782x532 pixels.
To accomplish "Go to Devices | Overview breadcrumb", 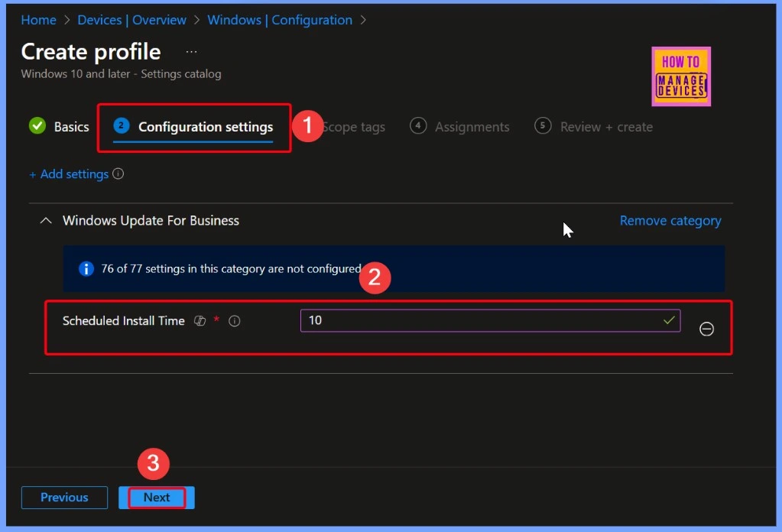I will pos(131,20).
